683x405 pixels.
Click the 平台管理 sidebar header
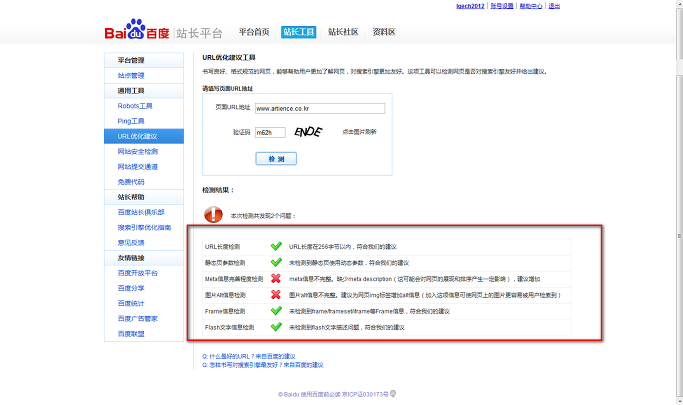tap(144, 60)
